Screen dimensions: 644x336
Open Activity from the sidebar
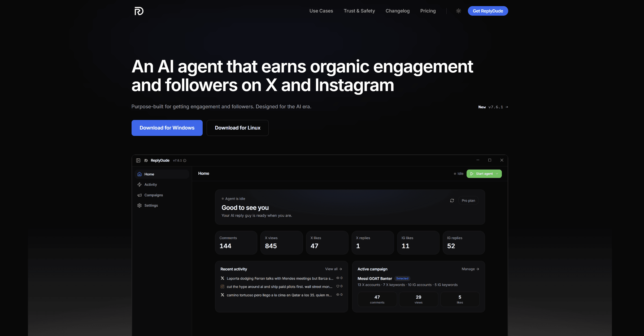162,184
